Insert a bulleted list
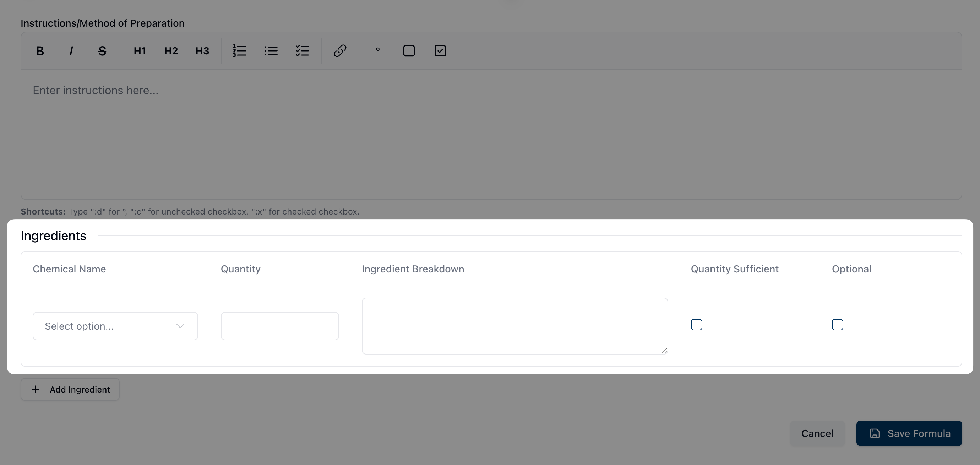Viewport: 980px width, 465px height. pyautogui.click(x=271, y=51)
